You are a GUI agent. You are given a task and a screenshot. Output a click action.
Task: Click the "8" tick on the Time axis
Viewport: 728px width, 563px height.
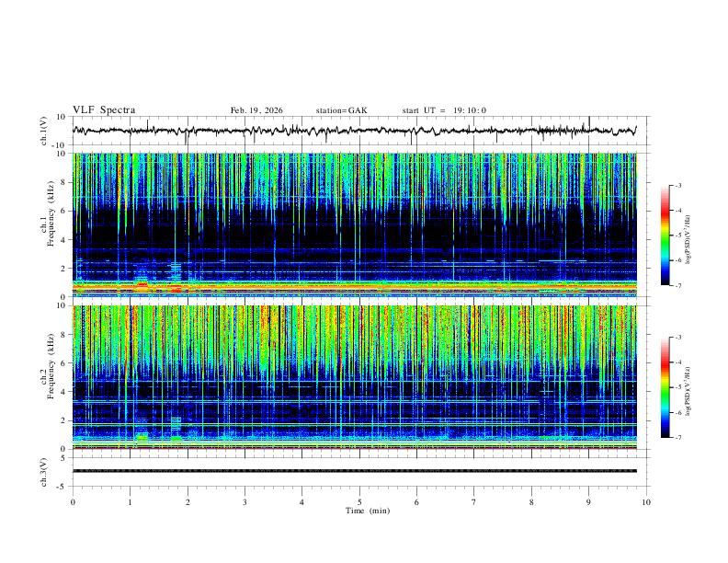pyautogui.click(x=531, y=502)
